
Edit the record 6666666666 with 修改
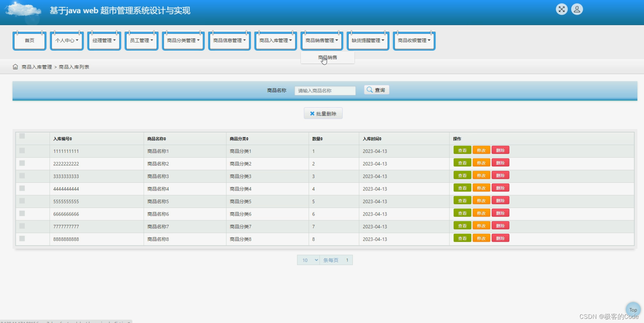481,213
